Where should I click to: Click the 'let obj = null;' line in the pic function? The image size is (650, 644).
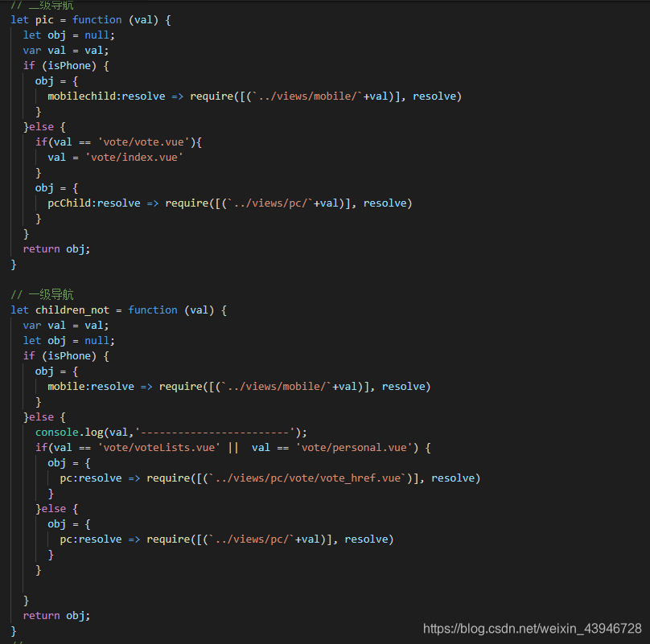tap(69, 35)
